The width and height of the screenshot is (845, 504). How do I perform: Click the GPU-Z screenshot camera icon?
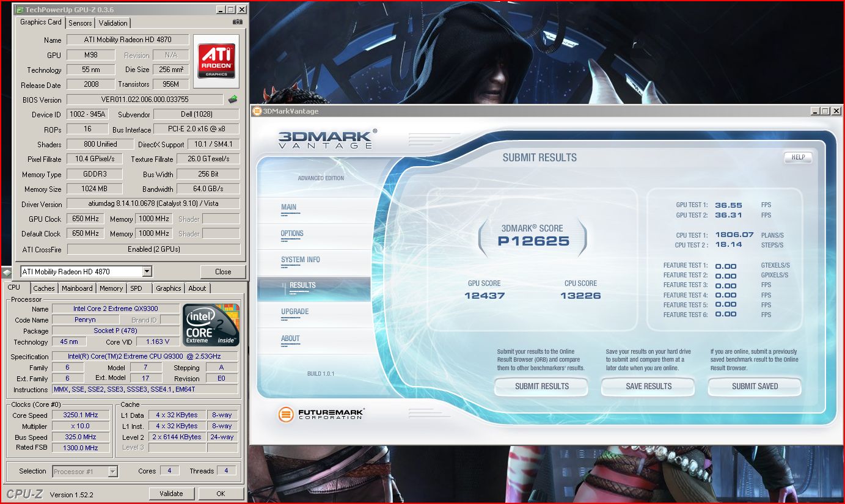pyautogui.click(x=238, y=23)
